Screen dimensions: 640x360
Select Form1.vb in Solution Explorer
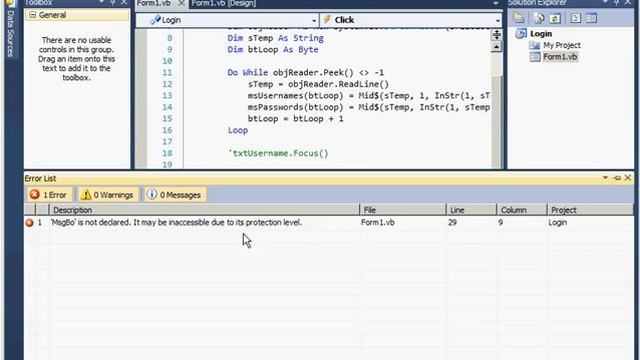560,57
